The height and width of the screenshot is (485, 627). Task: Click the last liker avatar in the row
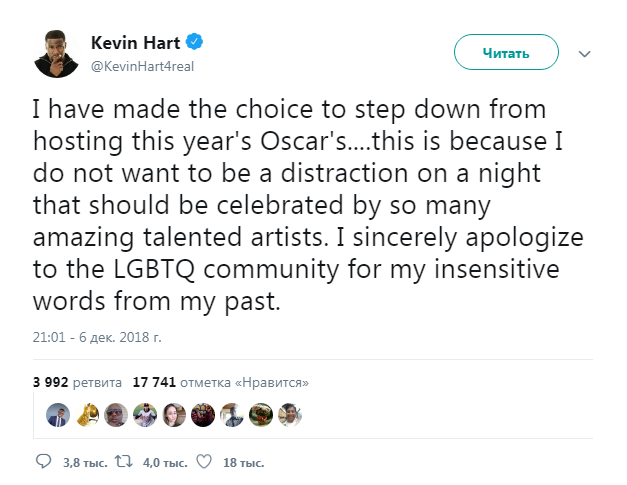point(291,413)
